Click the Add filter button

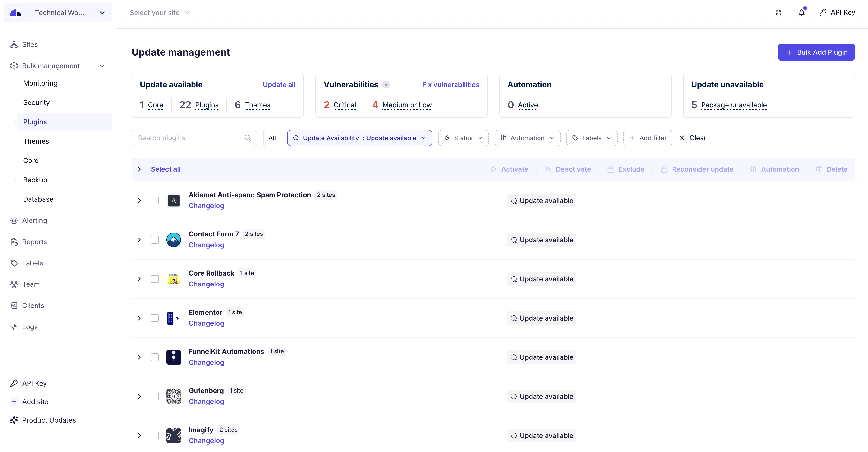(647, 138)
